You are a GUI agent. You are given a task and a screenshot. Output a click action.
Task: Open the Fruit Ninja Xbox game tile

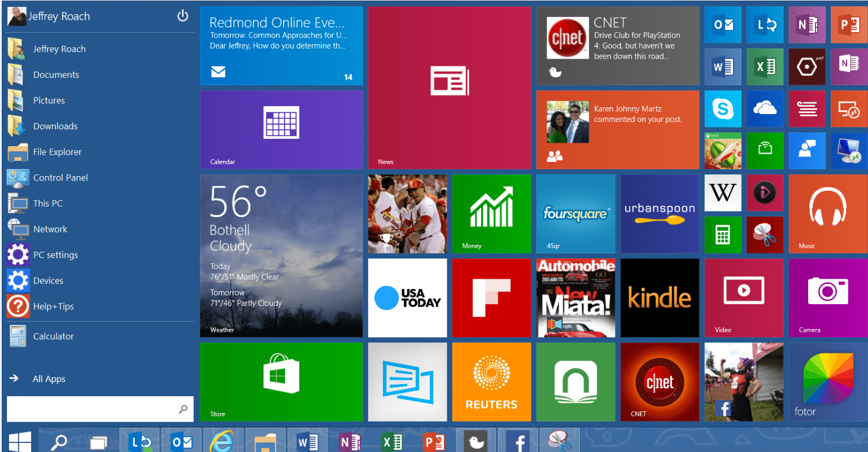click(723, 151)
